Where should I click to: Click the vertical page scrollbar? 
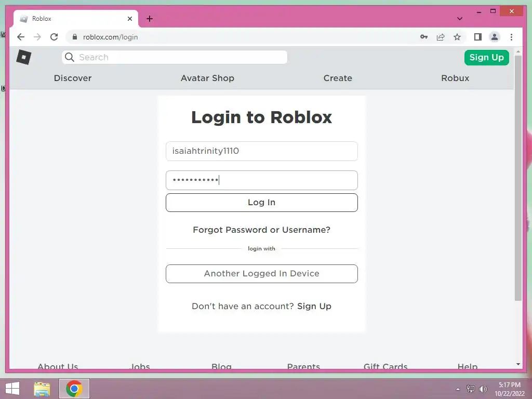(518, 178)
